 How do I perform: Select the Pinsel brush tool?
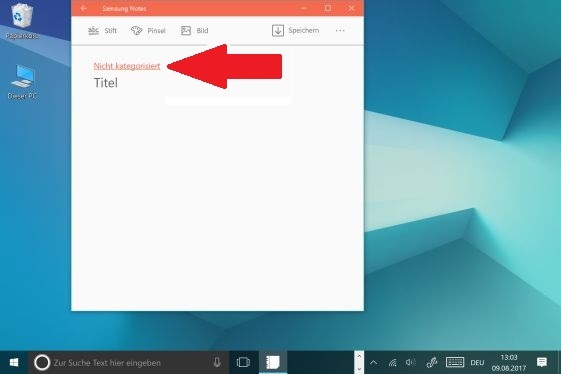click(x=148, y=31)
